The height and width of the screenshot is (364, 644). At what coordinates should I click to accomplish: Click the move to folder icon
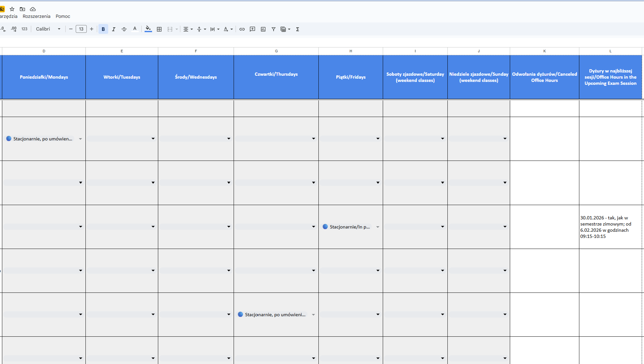pos(22,9)
